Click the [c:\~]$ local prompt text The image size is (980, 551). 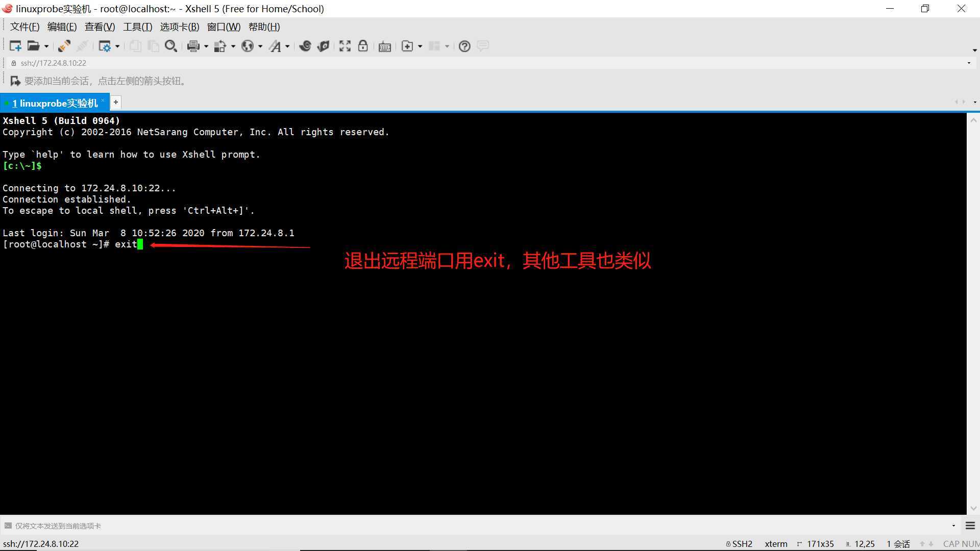click(22, 166)
